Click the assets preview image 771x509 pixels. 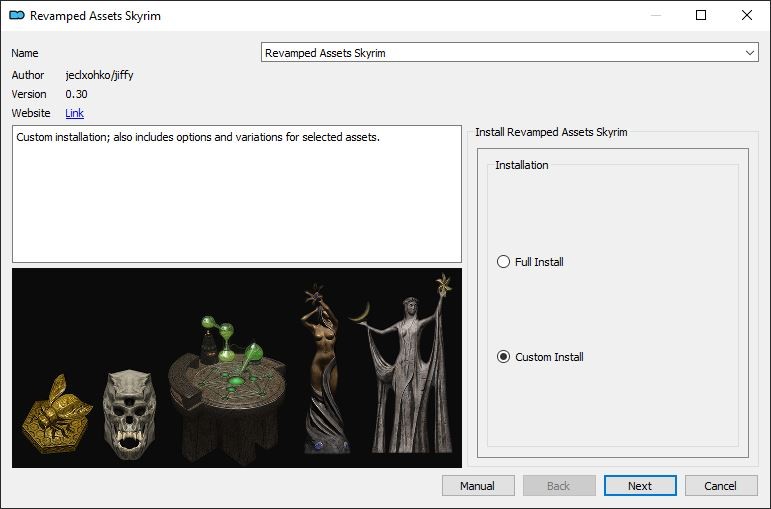(237, 367)
